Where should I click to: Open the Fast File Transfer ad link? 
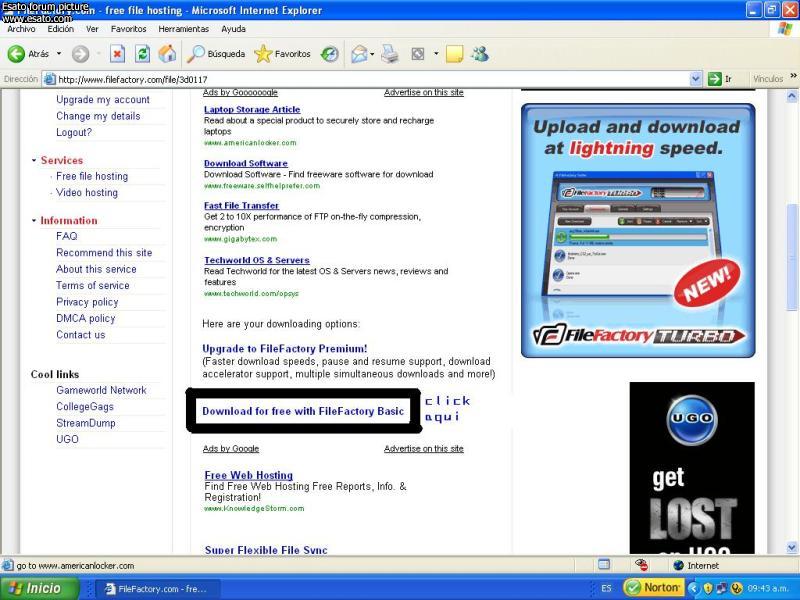241,206
